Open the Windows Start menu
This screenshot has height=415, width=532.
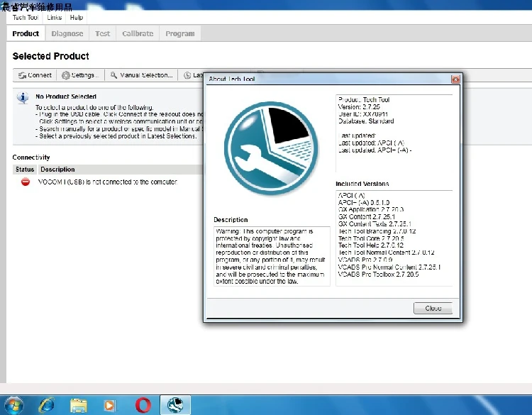13,404
